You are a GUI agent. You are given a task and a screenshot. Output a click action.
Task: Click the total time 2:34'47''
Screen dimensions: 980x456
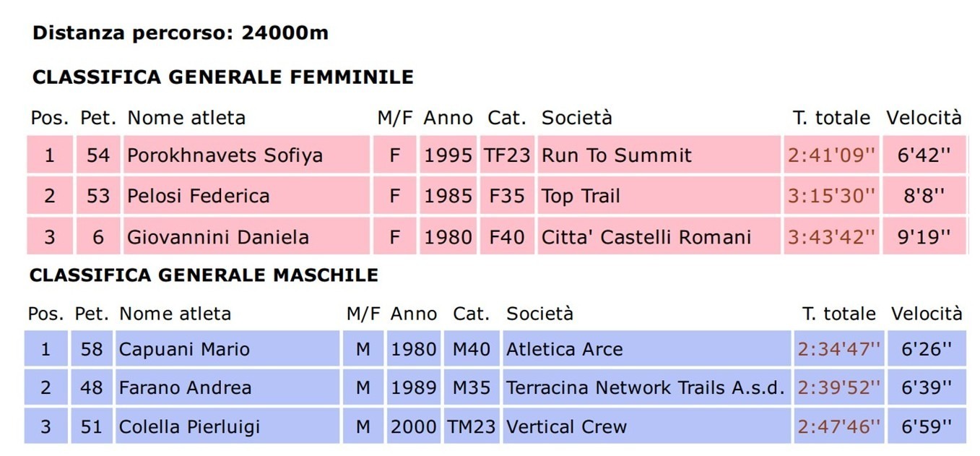[x=839, y=349]
